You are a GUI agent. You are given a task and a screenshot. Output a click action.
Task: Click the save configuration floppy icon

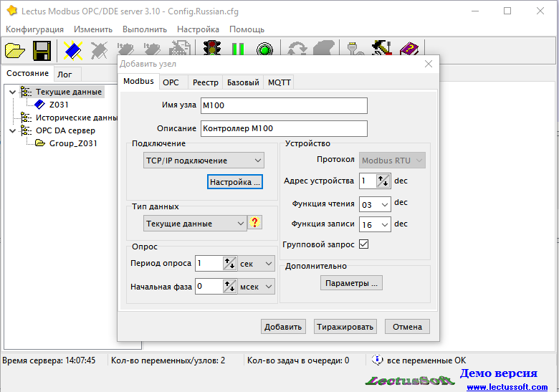41,50
